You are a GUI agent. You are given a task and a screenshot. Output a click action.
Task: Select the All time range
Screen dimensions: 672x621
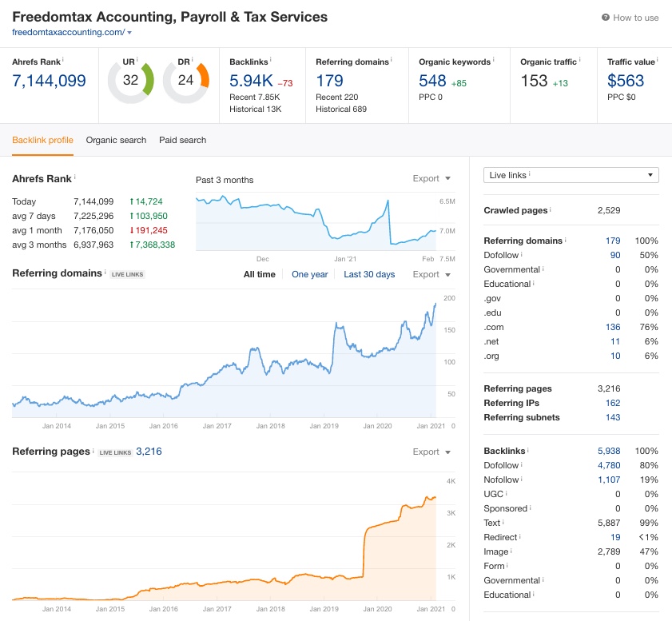coord(259,274)
